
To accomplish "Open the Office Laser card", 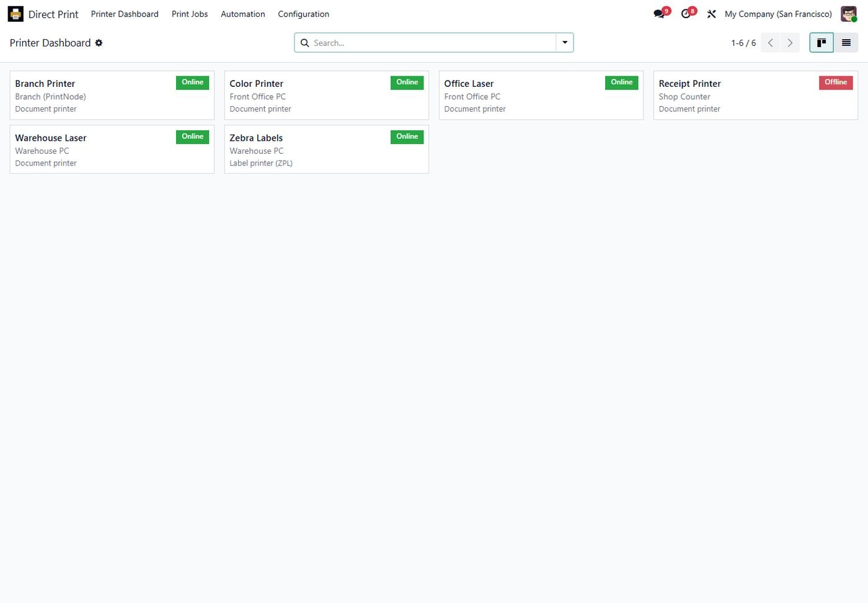I will point(541,96).
